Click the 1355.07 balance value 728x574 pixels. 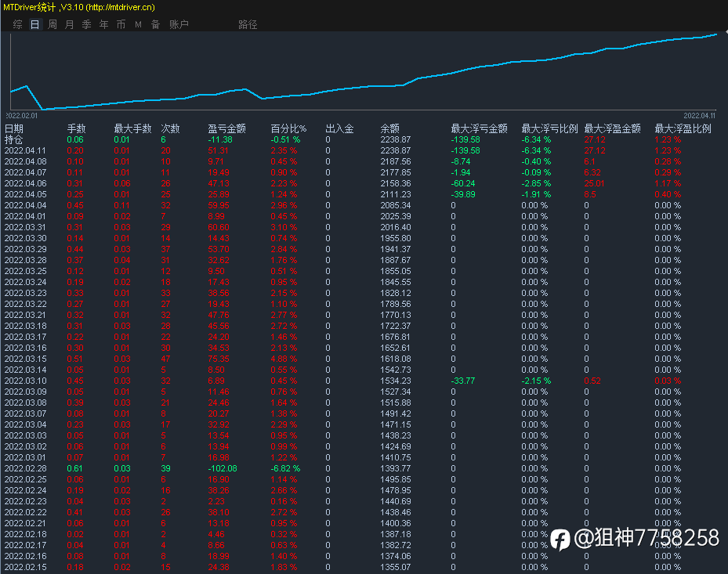click(x=396, y=567)
